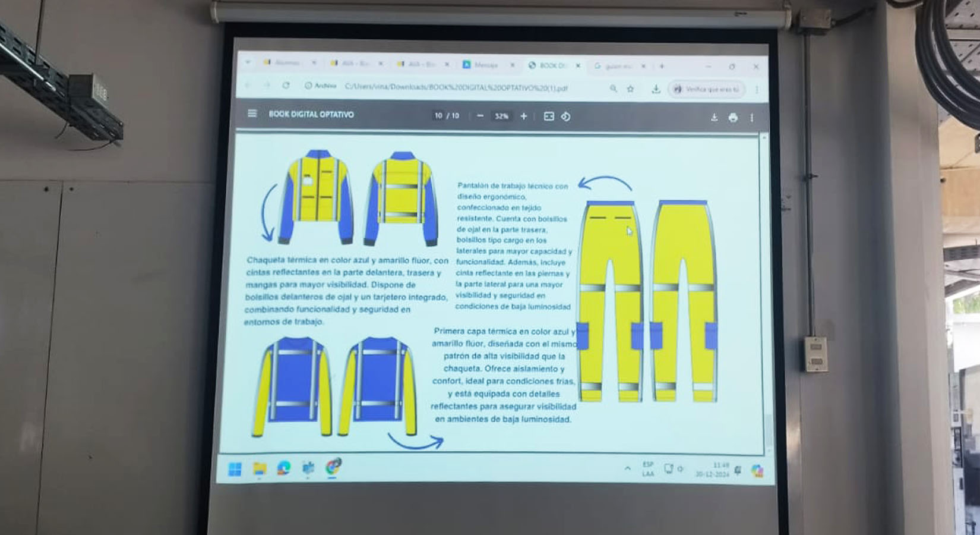Adjust the 52% zoom level display
The image size is (980, 535).
[x=502, y=117]
